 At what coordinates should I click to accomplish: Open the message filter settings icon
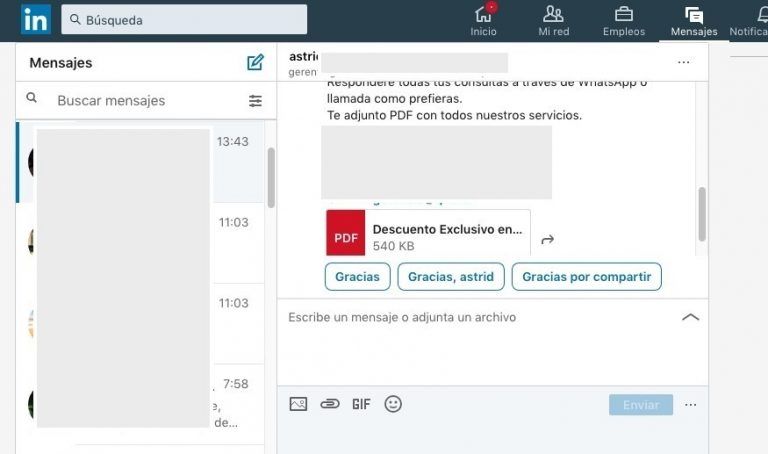tap(255, 101)
